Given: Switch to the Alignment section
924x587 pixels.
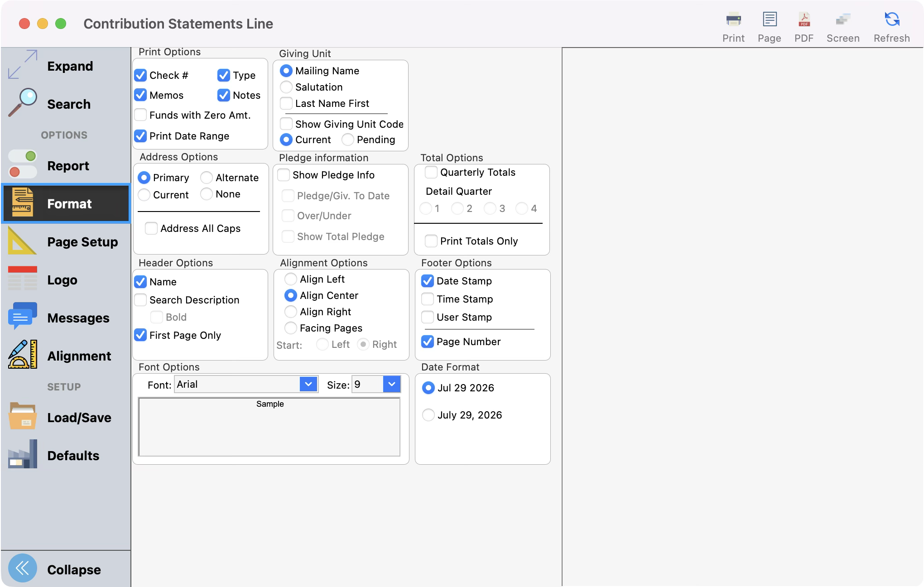Looking at the screenshot, I should 66,356.
